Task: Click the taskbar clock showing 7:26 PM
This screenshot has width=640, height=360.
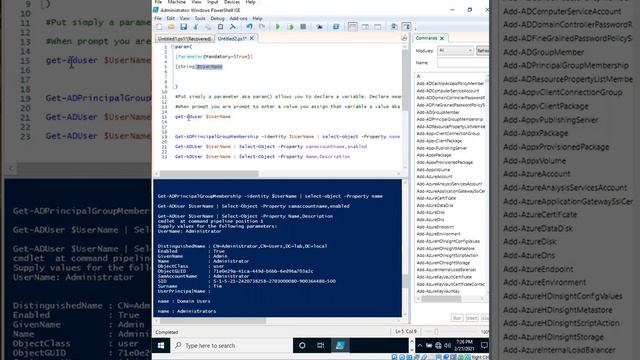Action: pyautogui.click(x=464, y=345)
